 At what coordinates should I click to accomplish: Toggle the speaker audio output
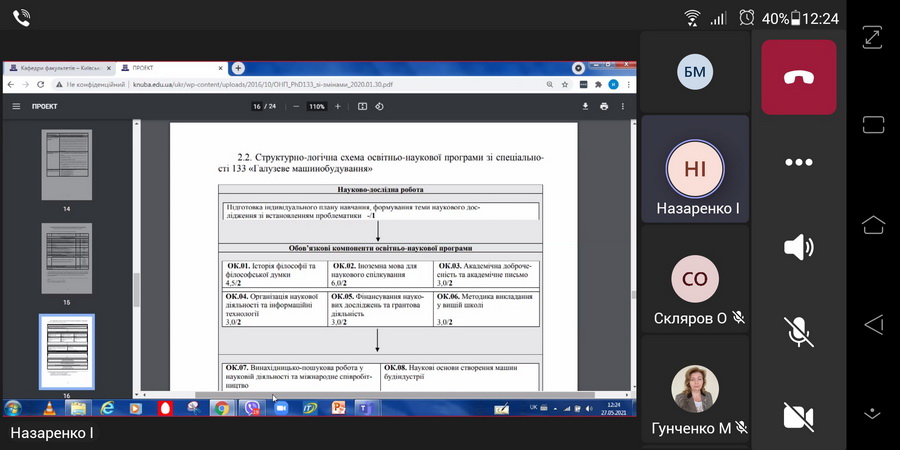798,247
